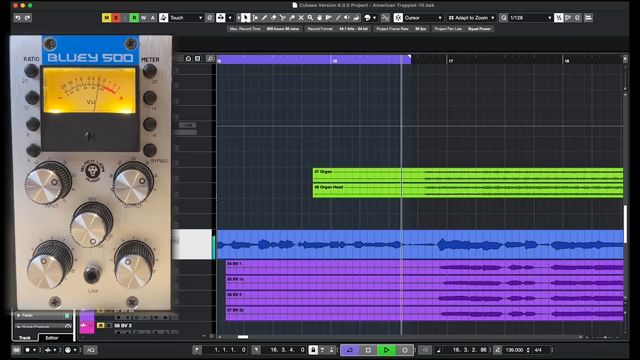Open the 1/128 quantize preset dropdown

531,18
